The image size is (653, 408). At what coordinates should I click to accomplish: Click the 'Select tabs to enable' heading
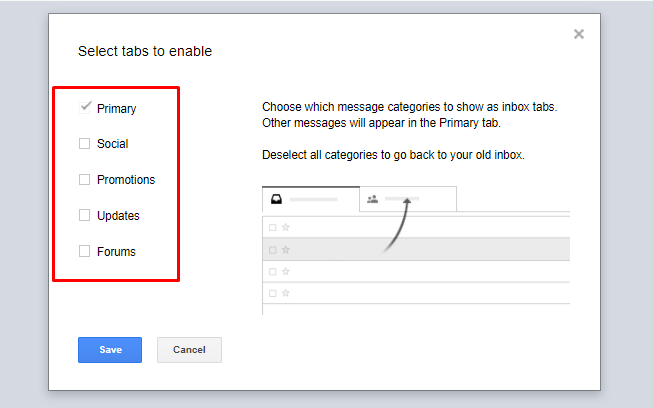tap(145, 51)
